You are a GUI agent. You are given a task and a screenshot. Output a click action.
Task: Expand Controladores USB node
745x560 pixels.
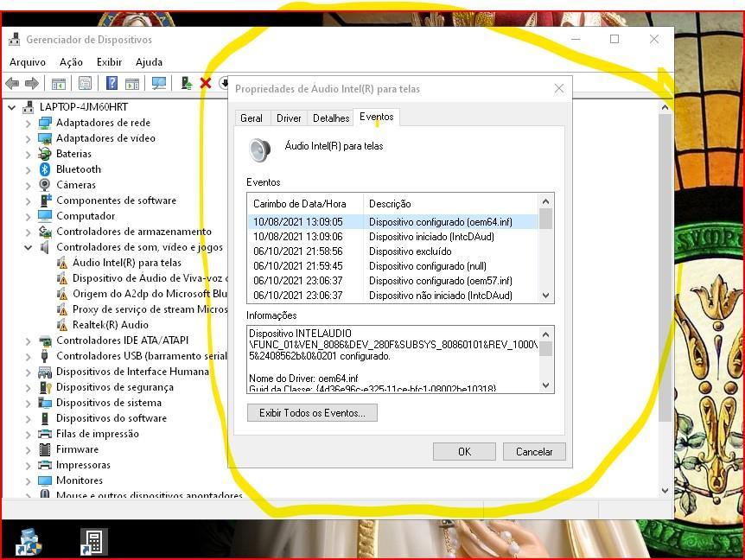(x=28, y=357)
